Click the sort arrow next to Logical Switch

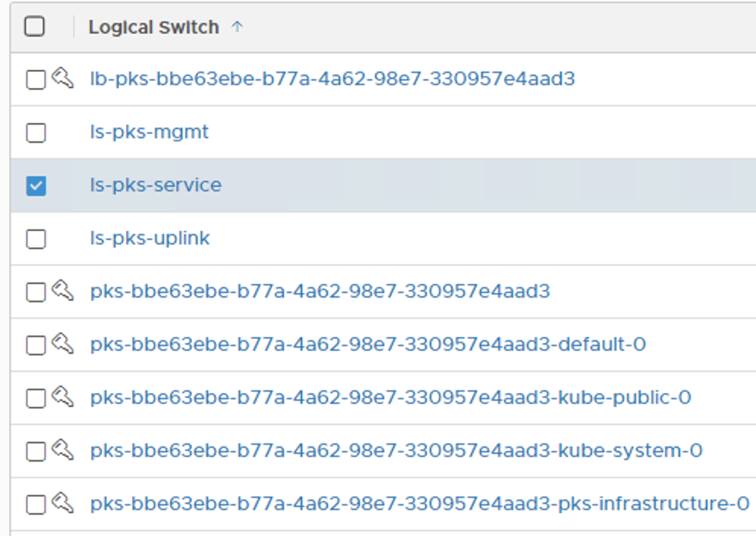click(238, 27)
